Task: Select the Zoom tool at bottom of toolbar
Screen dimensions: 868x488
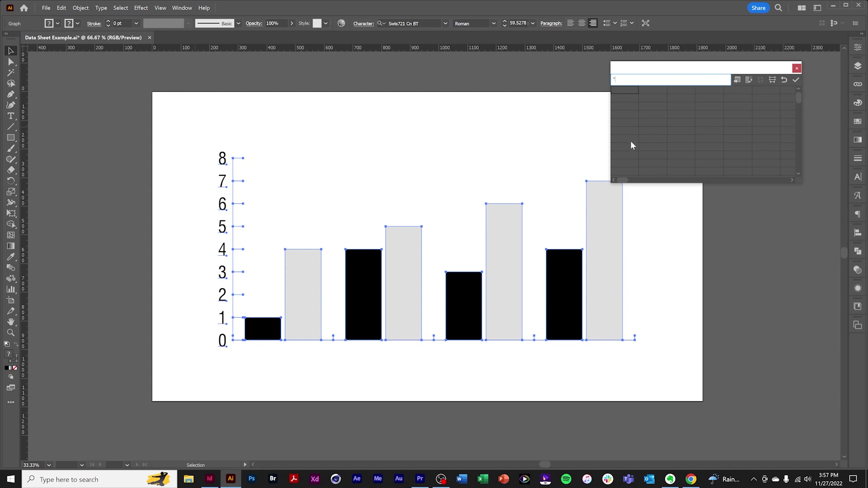Action: pyautogui.click(x=11, y=333)
